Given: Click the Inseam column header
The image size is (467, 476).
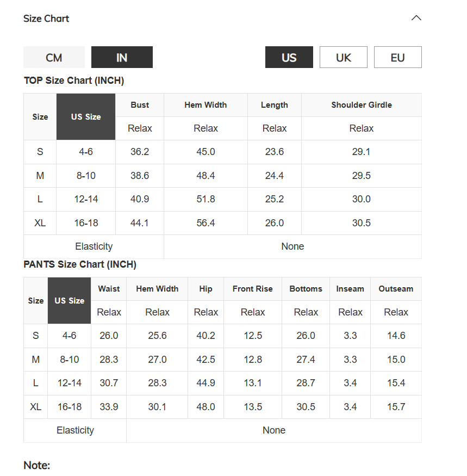Looking at the screenshot, I should click(x=350, y=289).
